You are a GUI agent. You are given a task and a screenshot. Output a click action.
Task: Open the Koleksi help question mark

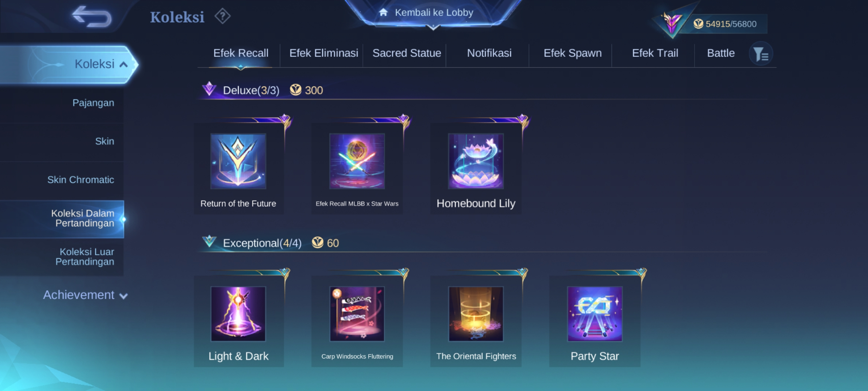click(x=222, y=16)
